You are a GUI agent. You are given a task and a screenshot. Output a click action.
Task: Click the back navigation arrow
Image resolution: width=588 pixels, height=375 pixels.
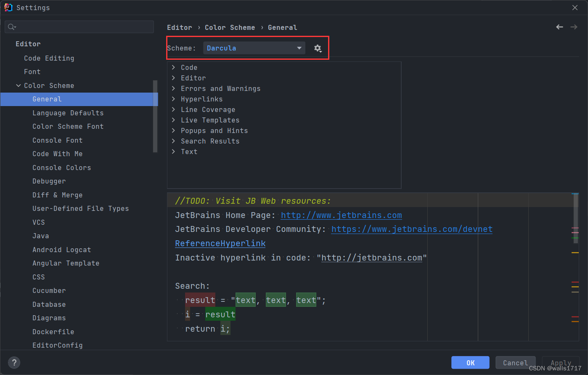(559, 27)
